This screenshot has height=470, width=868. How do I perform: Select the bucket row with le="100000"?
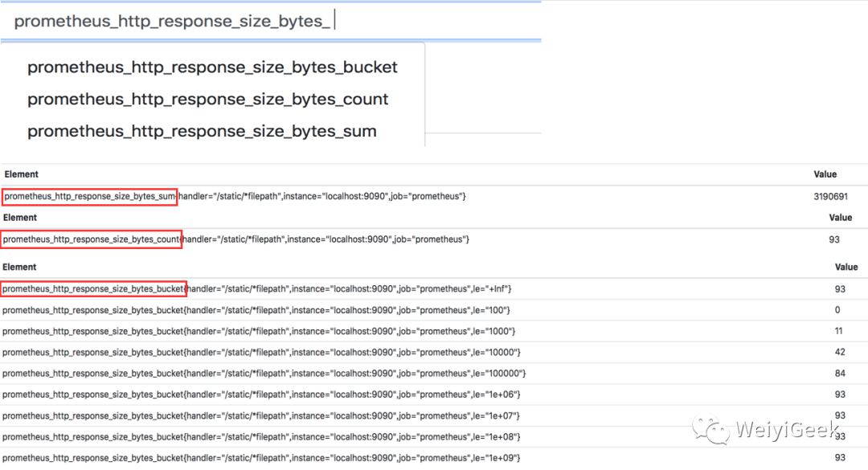[264, 374]
